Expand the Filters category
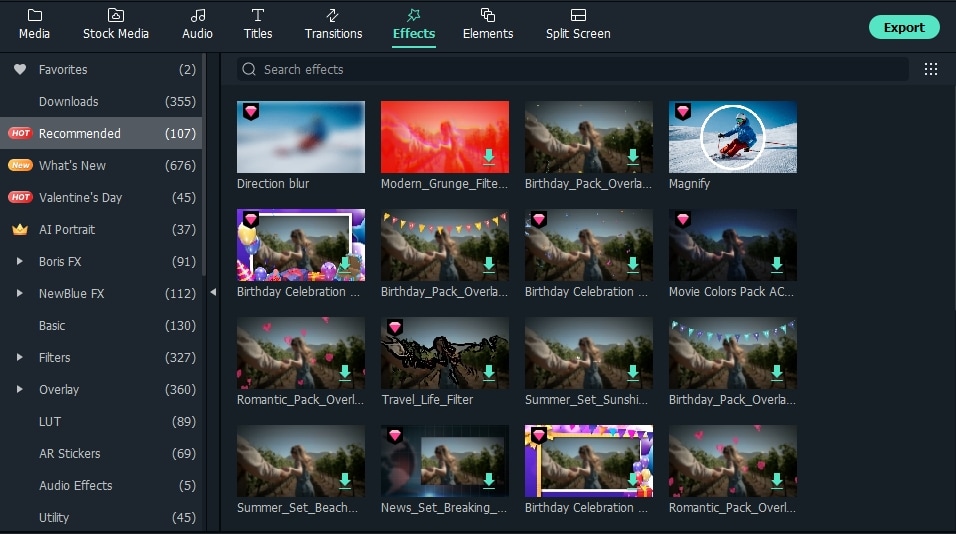 pyautogui.click(x=20, y=357)
